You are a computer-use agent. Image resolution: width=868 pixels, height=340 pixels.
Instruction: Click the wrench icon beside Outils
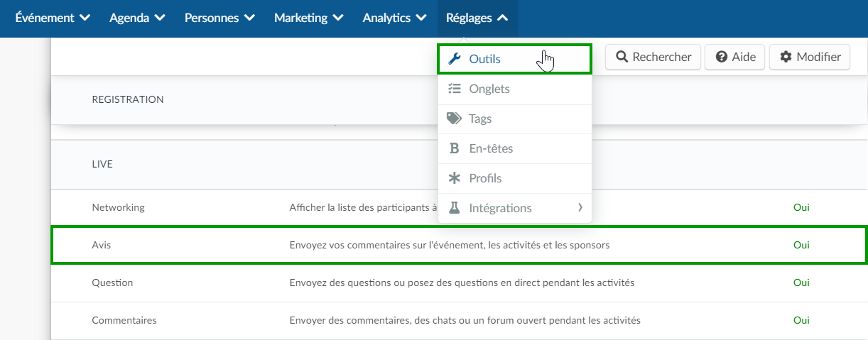(455, 59)
